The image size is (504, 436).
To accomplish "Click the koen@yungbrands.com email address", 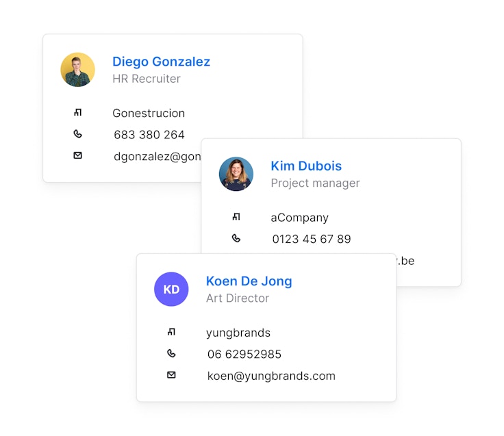I will (x=271, y=376).
